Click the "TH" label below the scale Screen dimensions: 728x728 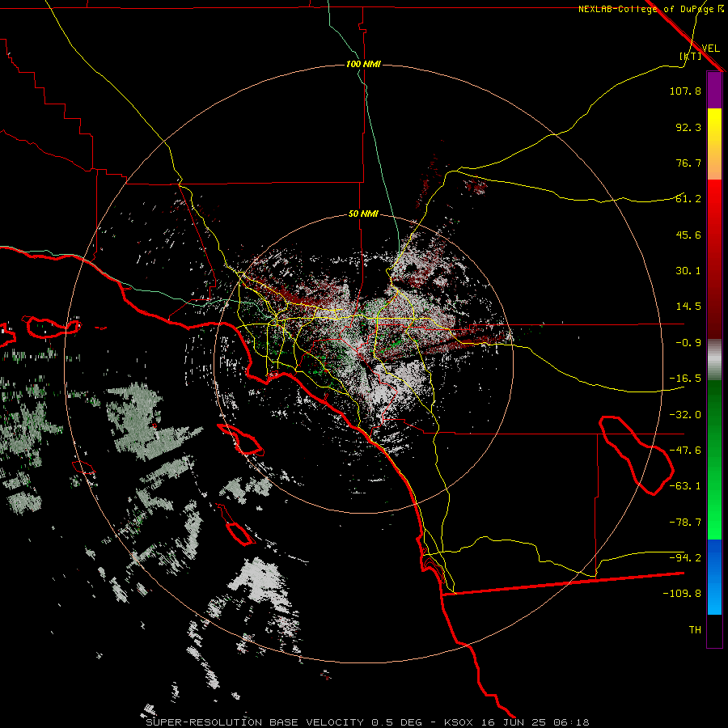point(695,630)
